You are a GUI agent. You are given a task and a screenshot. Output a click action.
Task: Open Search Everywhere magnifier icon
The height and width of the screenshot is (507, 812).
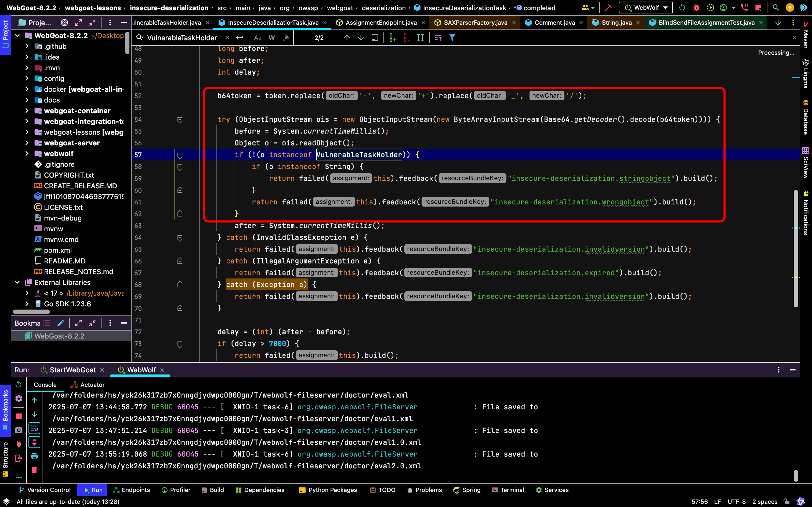pos(775,8)
